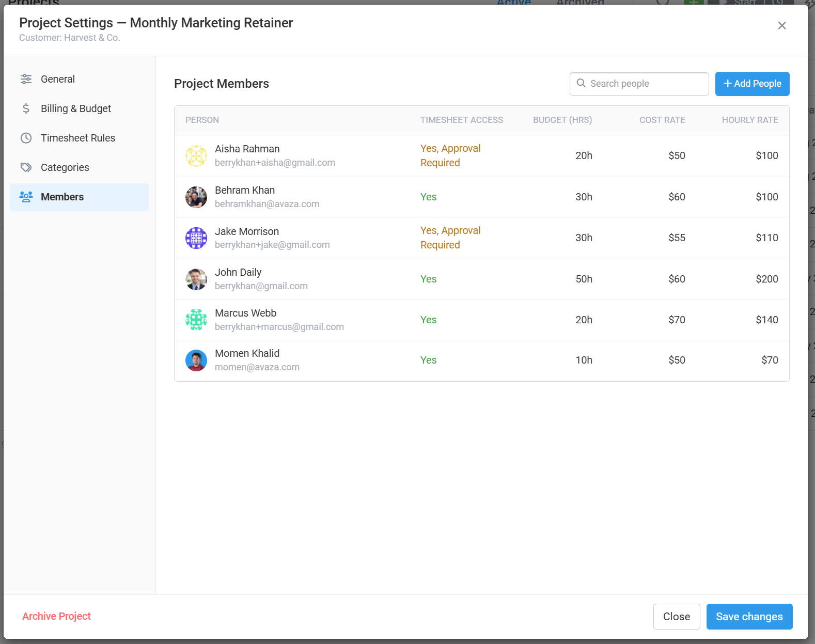The image size is (815, 644).
Task: Select the name Aisha Rahman
Action: point(247,149)
